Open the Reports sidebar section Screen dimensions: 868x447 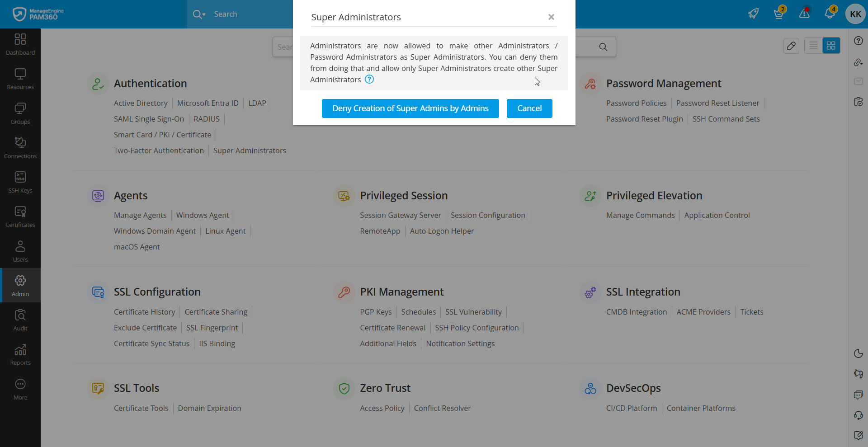(20, 354)
